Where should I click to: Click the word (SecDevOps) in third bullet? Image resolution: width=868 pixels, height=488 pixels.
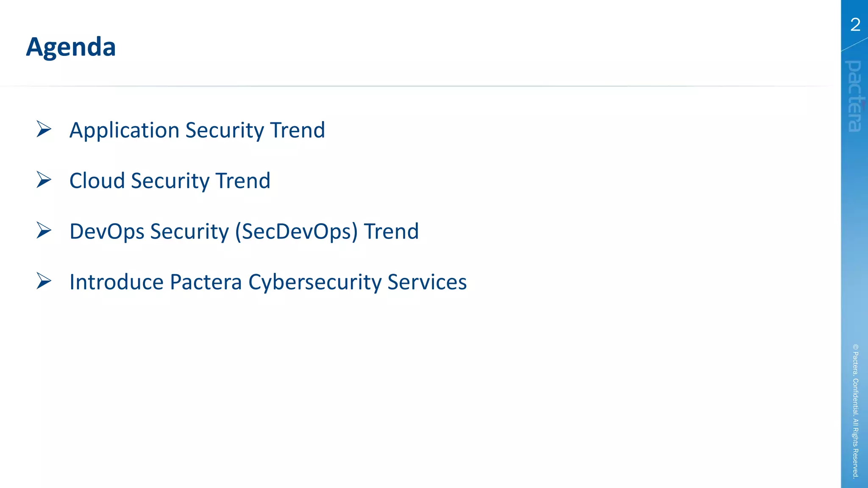(x=296, y=232)
